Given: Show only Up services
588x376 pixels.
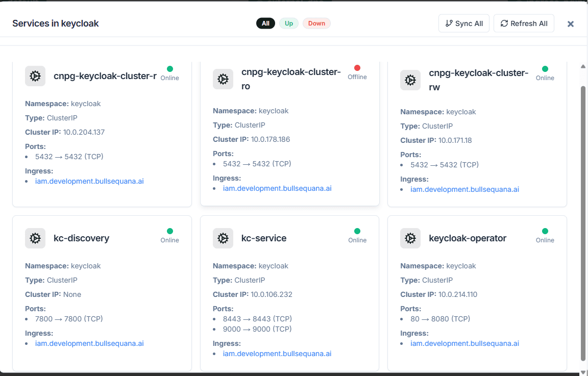Looking at the screenshot, I should pyautogui.click(x=289, y=23).
